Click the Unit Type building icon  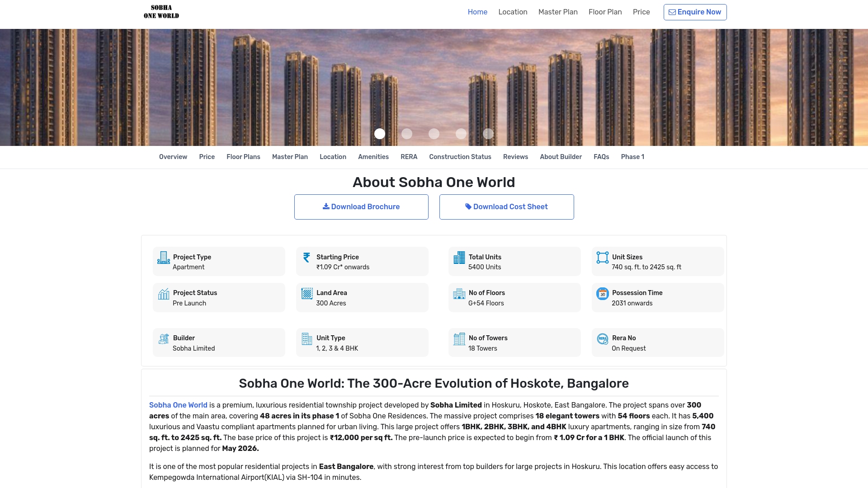[x=307, y=339]
